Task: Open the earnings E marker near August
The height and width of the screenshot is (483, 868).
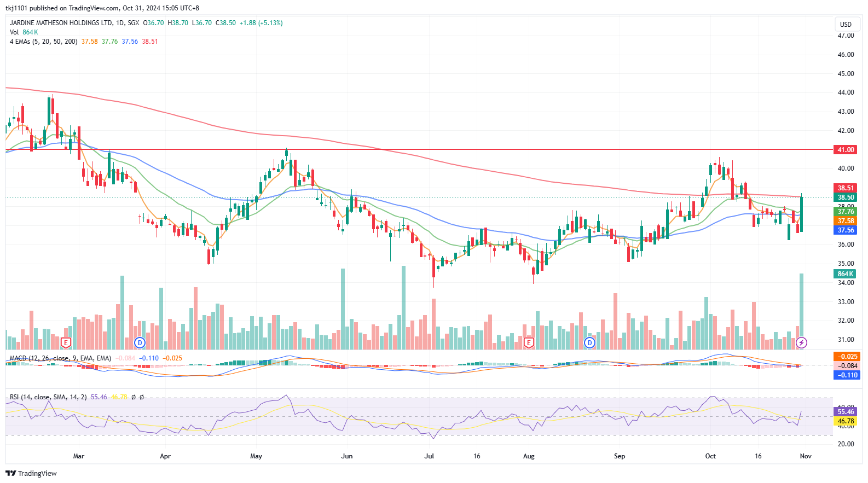Action: point(529,343)
